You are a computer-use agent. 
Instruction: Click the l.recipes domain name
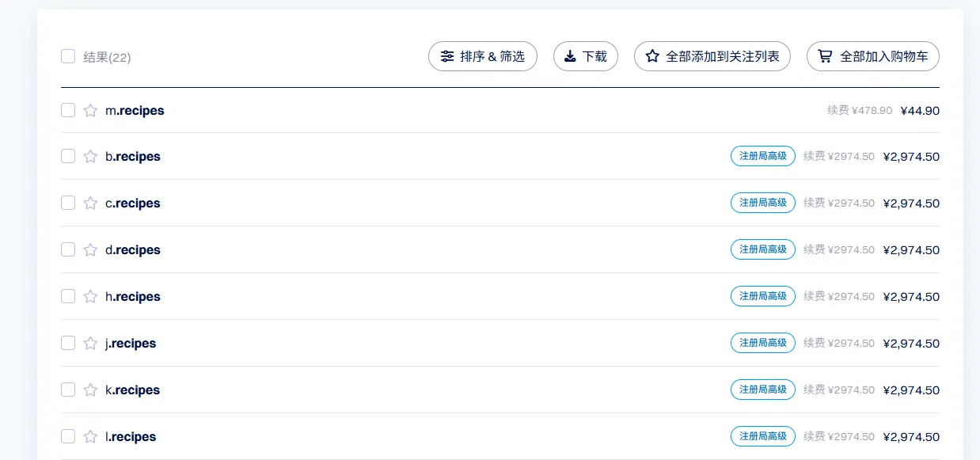(131, 437)
